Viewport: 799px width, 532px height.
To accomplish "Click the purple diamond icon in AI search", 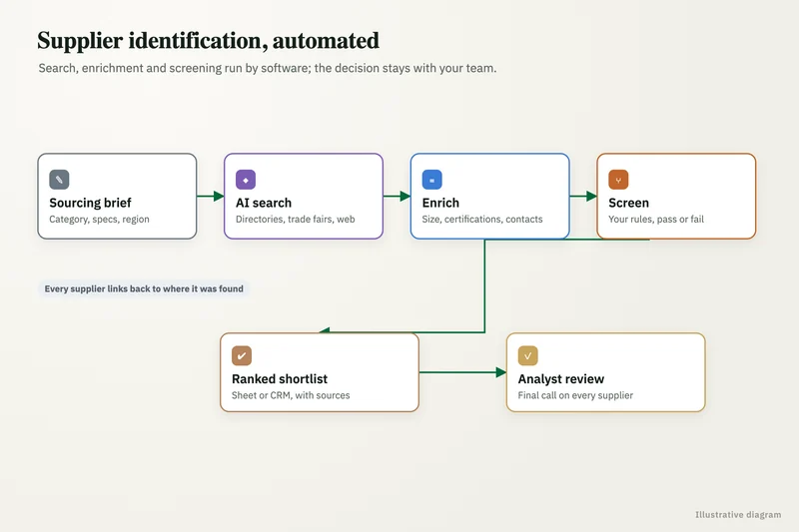I will click(246, 180).
